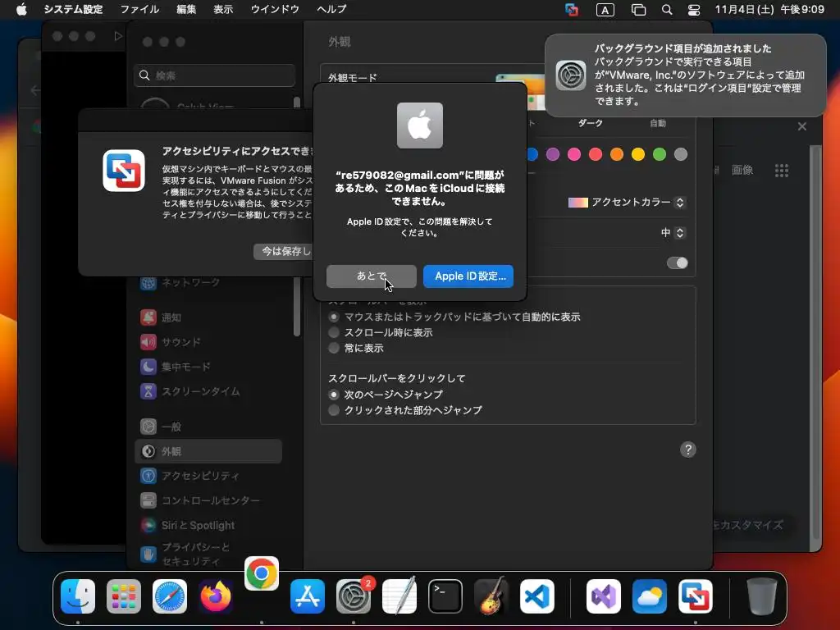Screen dimensions: 840x630
Task: Open the Stage Manager menu bar icon
Action: click(x=638, y=10)
